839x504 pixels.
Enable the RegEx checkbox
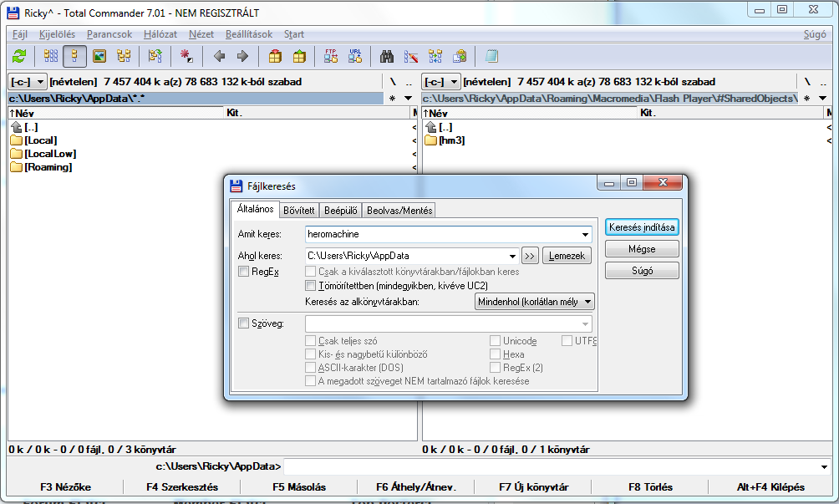(244, 272)
